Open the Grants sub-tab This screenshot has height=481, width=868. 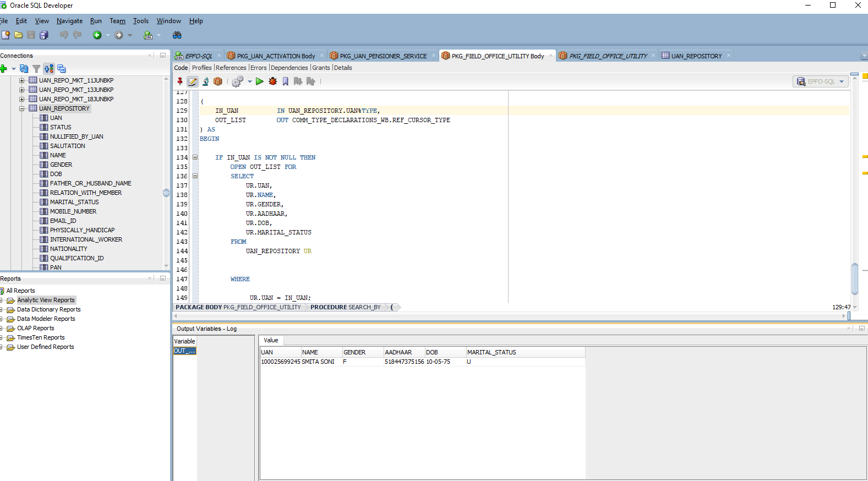321,68
